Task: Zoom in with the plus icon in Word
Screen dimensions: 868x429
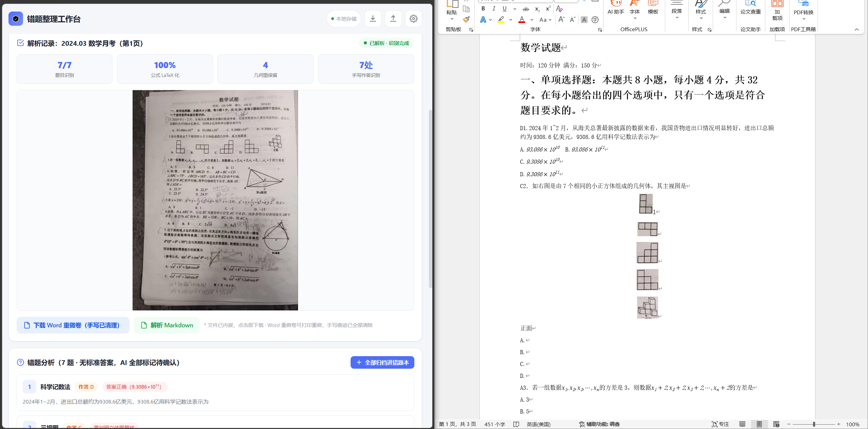Action: click(x=839, y=424)
